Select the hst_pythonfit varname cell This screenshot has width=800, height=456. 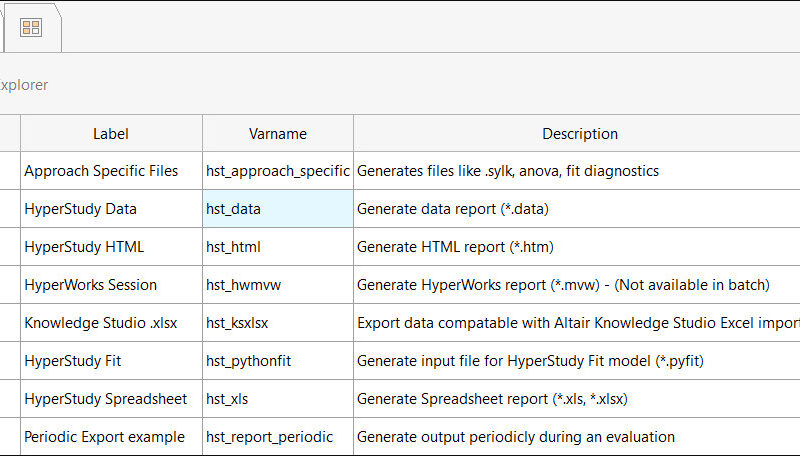pos(278,361)
